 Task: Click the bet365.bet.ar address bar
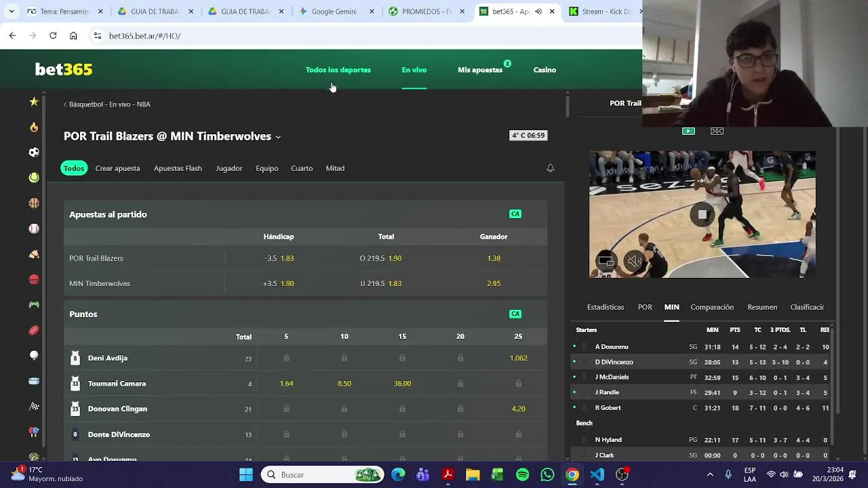[366, 36]
